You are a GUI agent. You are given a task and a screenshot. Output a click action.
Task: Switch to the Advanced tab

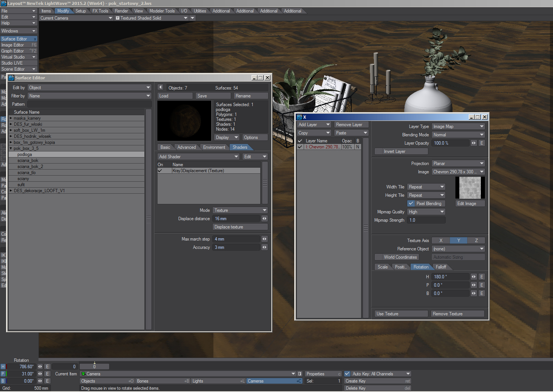[186, 147]
